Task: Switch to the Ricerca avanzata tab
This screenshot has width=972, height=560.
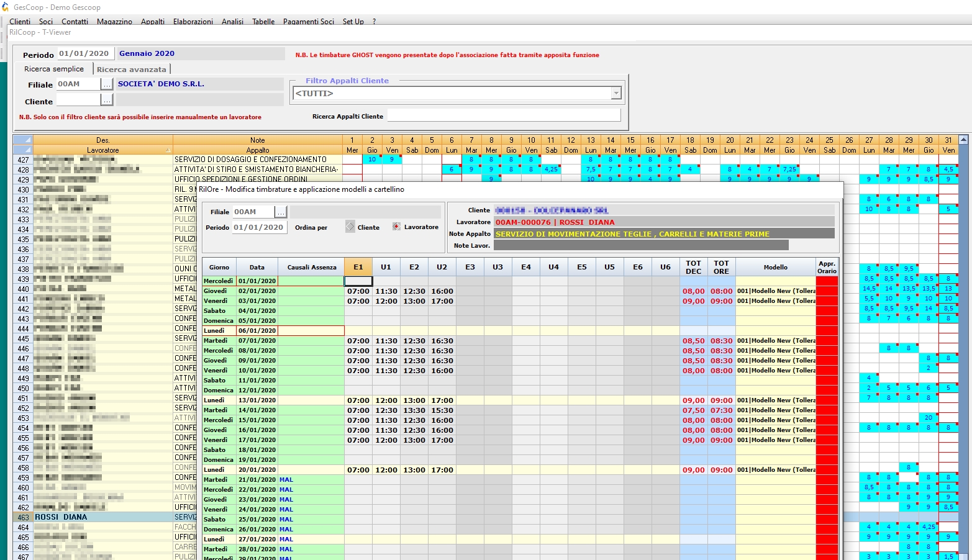Action: click(x=132, y=68)
